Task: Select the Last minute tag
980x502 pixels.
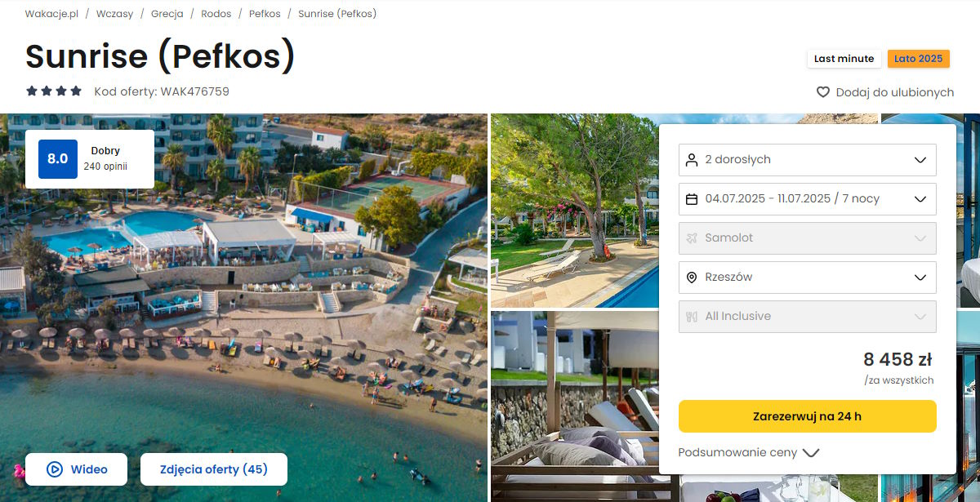Action: [x=844, y=59]
